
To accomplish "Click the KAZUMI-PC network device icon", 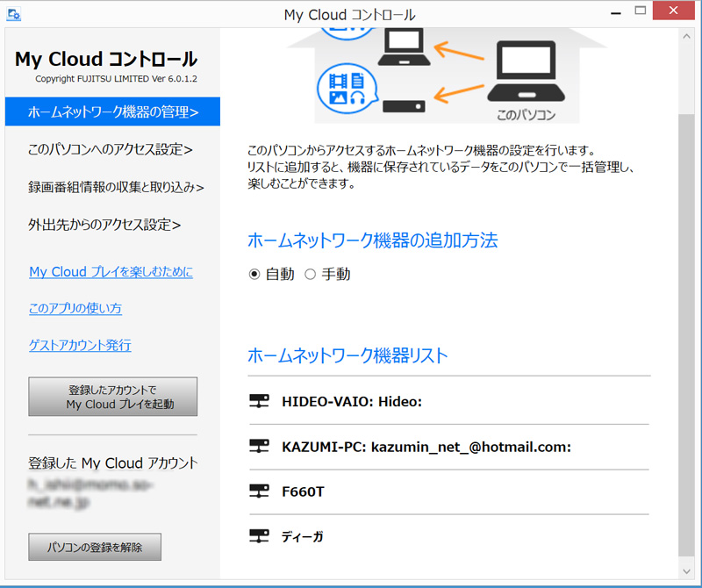I will click(x=258, y=447).
